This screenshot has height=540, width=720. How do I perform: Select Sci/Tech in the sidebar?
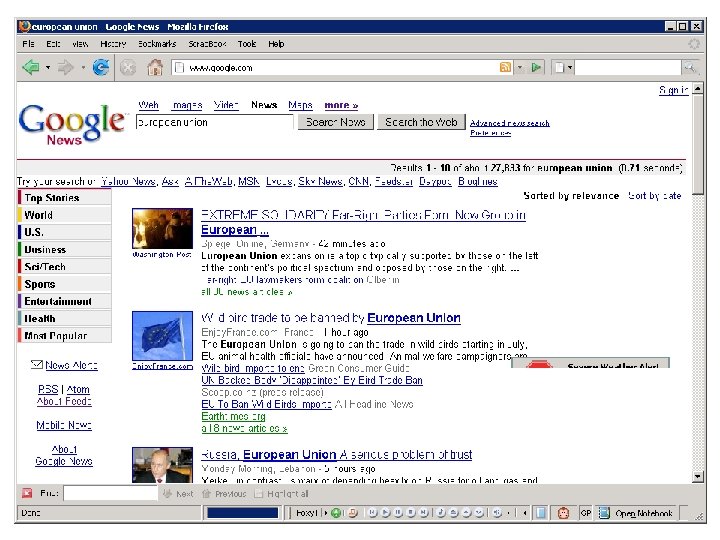pyautogui.click(x=65, y=267)
